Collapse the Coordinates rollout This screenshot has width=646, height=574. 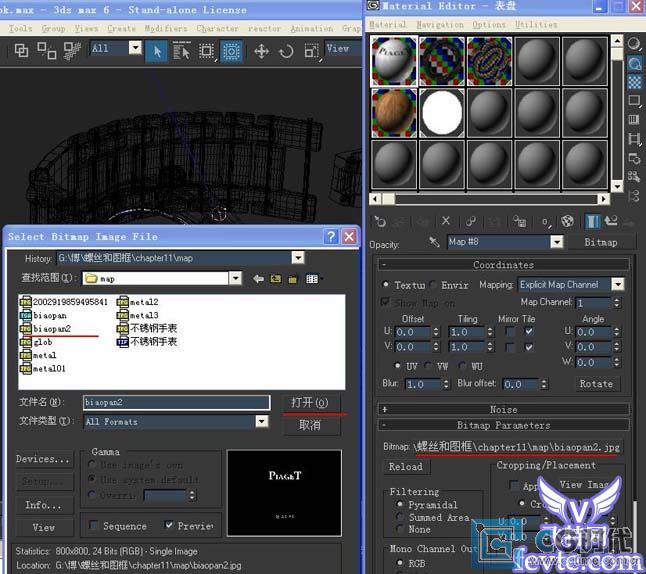[x=503, y=265]
